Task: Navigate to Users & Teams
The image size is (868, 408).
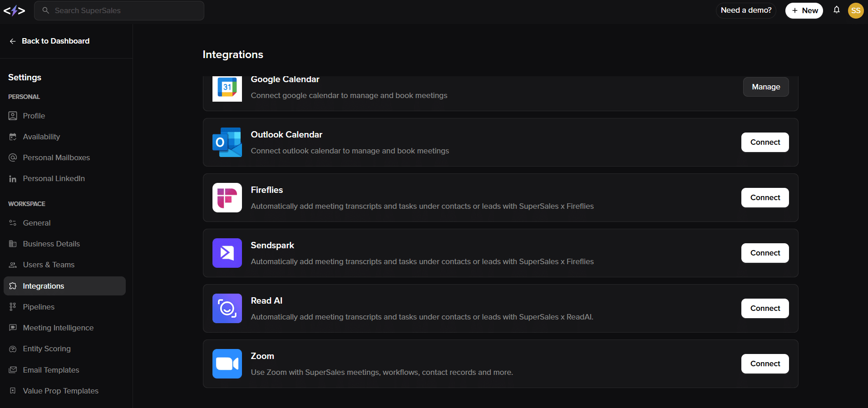Action: [49, 265]
